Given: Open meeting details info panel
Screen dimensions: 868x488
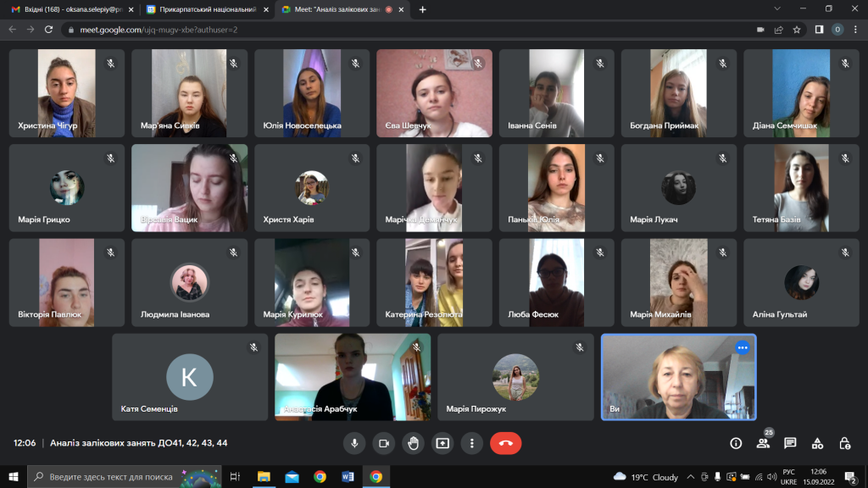Looking at the screenshot, I should (736, 443).
